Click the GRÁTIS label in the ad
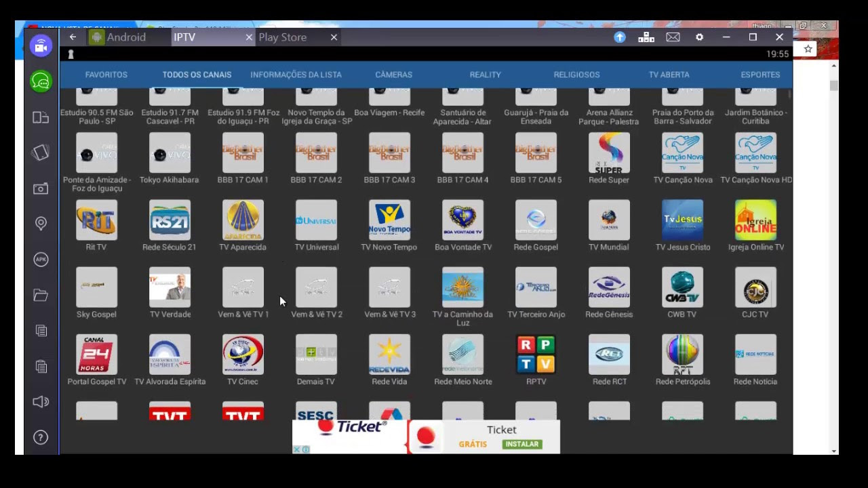Screen dimensions: 868x488 tap(473, 445)
